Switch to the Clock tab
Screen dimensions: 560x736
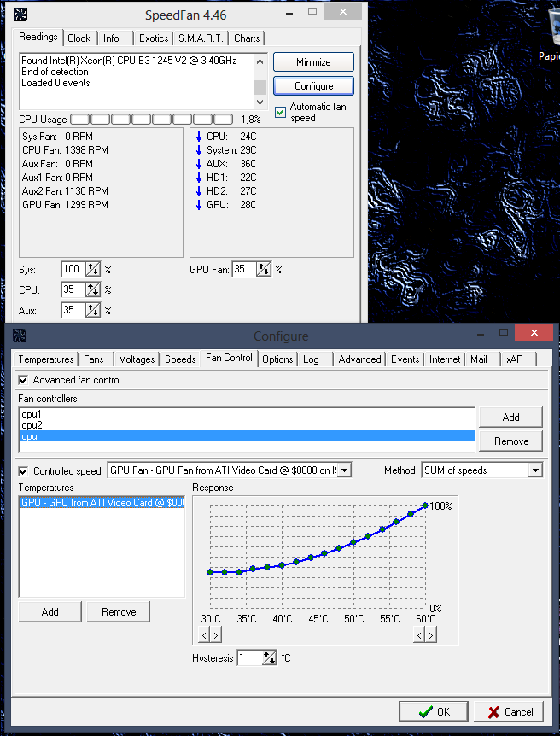pos(79,38)
